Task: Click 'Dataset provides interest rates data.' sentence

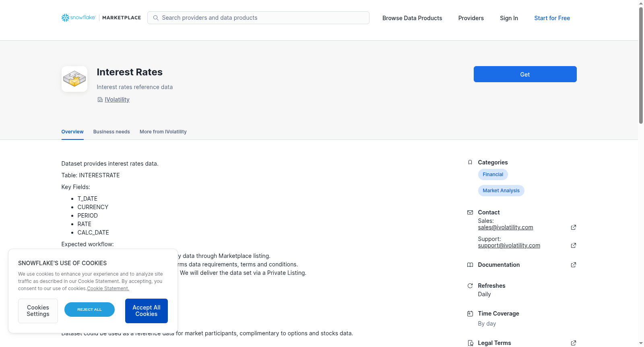Action: pos(110,164)
